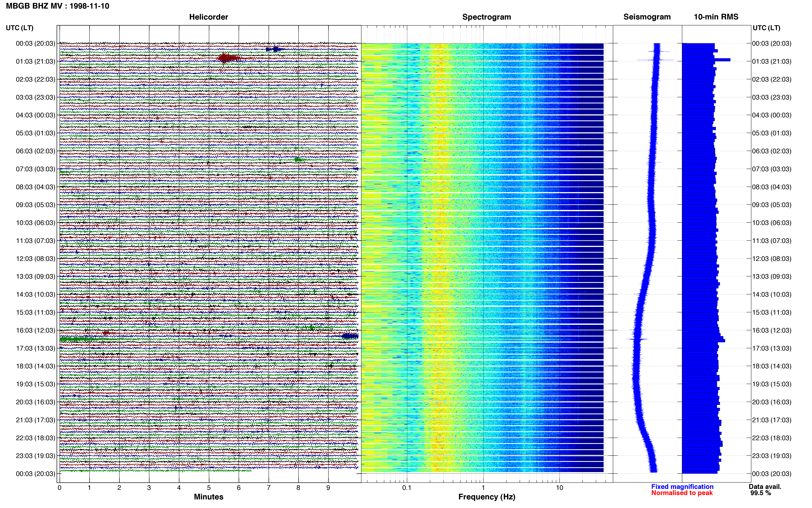The width and height of the screenshot is (812, 508).
Task: Click the '99.5 %' data availability value
Action: [761, 493]
